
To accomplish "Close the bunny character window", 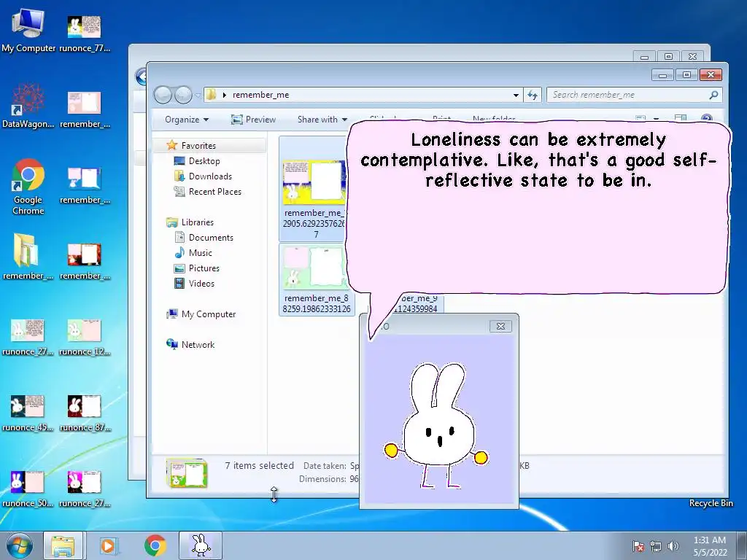I will click(500, 326).
